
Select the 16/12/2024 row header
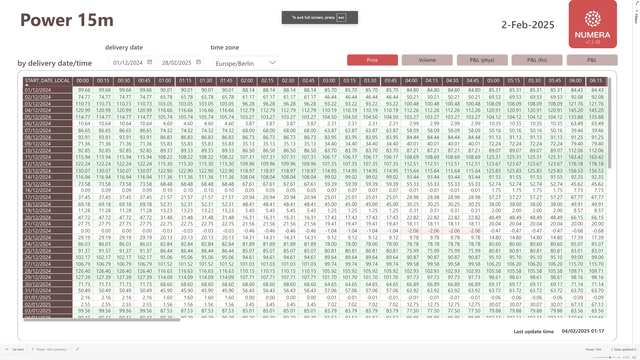tap(48, 191)
